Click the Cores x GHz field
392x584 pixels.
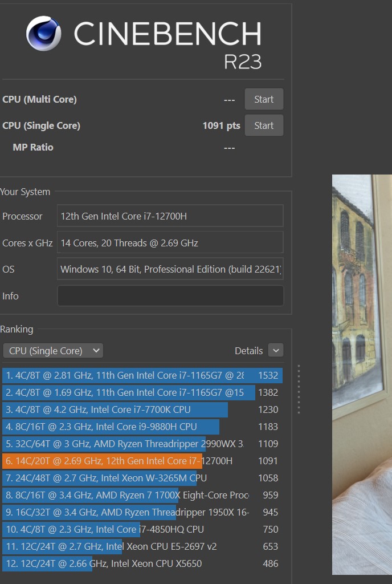pyautogui.click(x=170, y=242)
